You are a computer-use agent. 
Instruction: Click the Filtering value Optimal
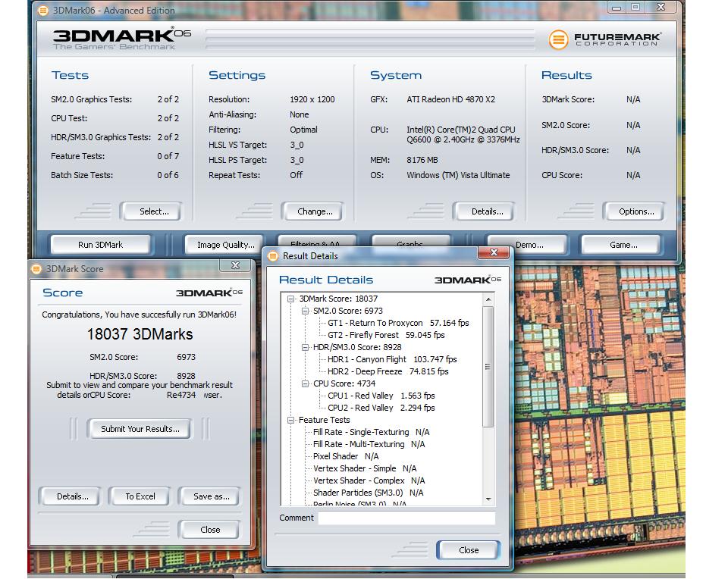click(x=303, y=130)
